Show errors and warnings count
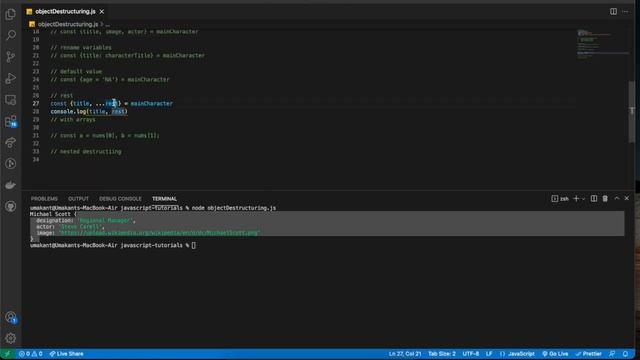The image size is (640, 360). click(x=31, y=354)
